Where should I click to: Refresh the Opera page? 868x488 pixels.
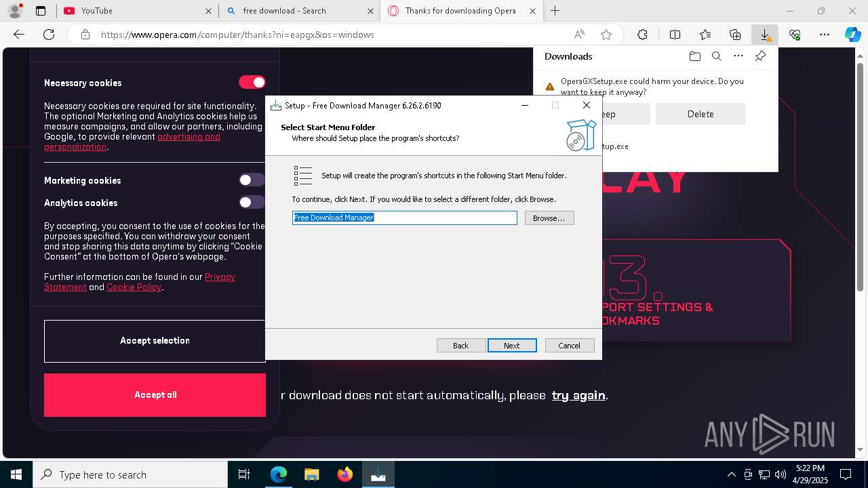click(x=49, y=35)
